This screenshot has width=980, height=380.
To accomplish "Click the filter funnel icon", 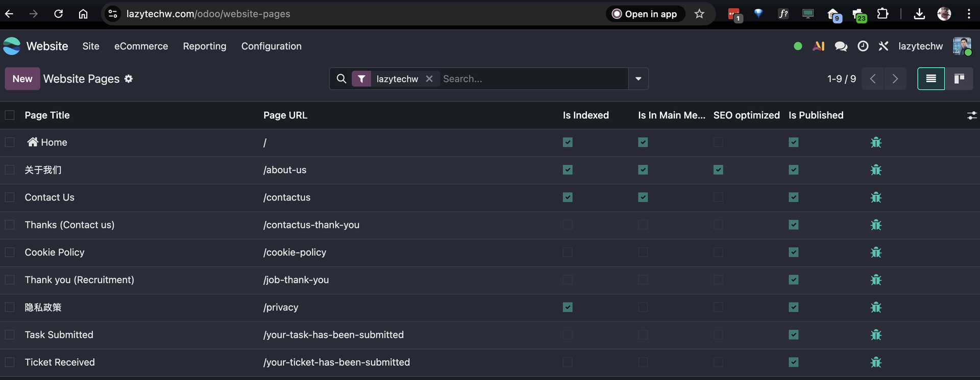I will click(x=361, y=79).
